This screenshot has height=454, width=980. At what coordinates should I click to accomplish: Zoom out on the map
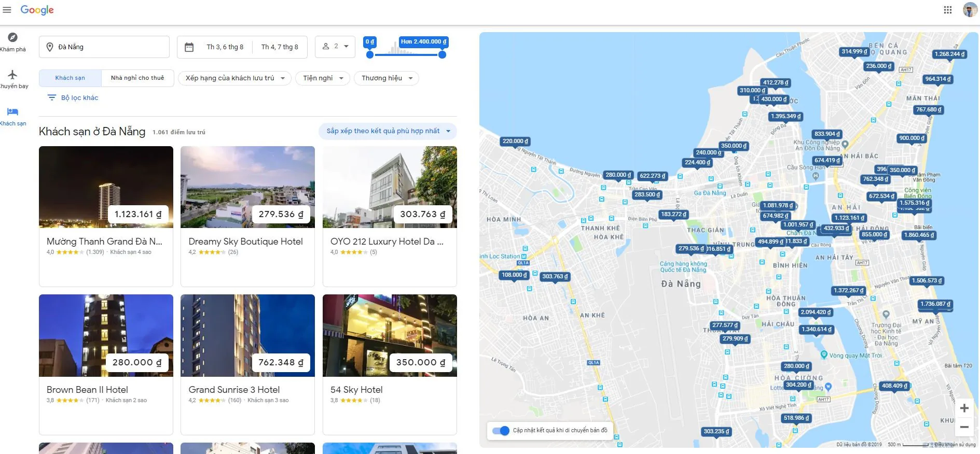tap(964, 428)
